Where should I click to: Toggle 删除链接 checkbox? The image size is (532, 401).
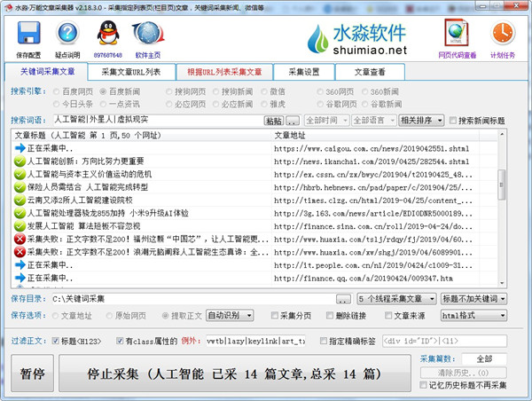pyautogui.click(x=330, y=316)
